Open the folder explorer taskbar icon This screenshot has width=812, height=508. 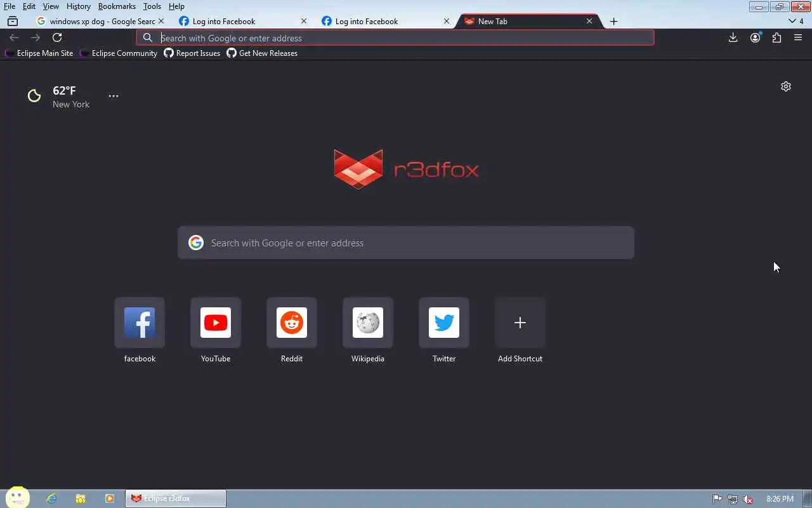pos(81,498)
